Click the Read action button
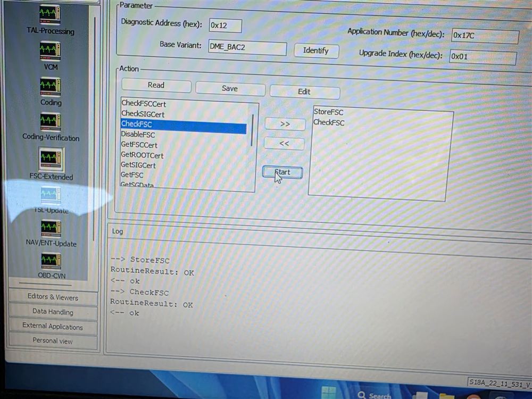The image size is (532, 399). point(156,85)
